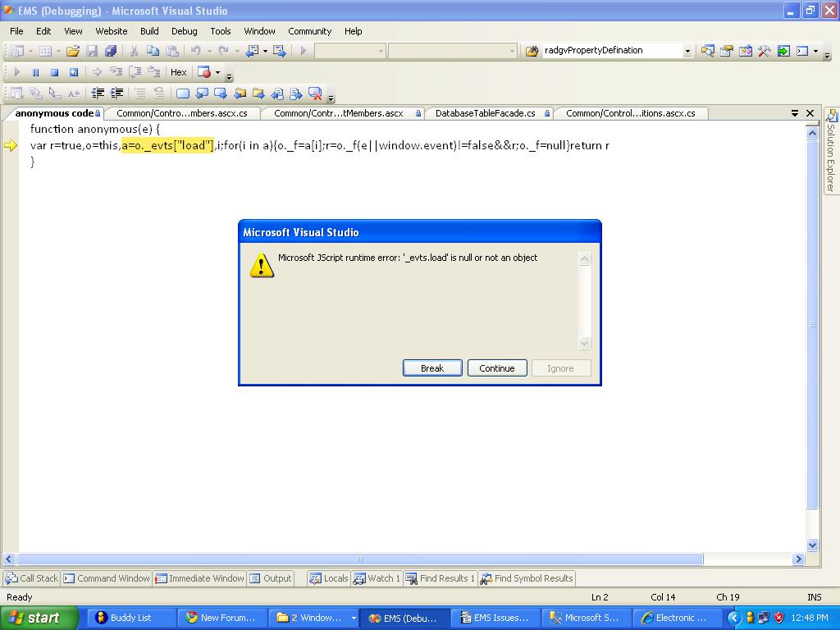The height and width of the screenshot is (630, 840).
Task: Open the Toolbox hammer-wrench icon
Action: tap(764, 51)
